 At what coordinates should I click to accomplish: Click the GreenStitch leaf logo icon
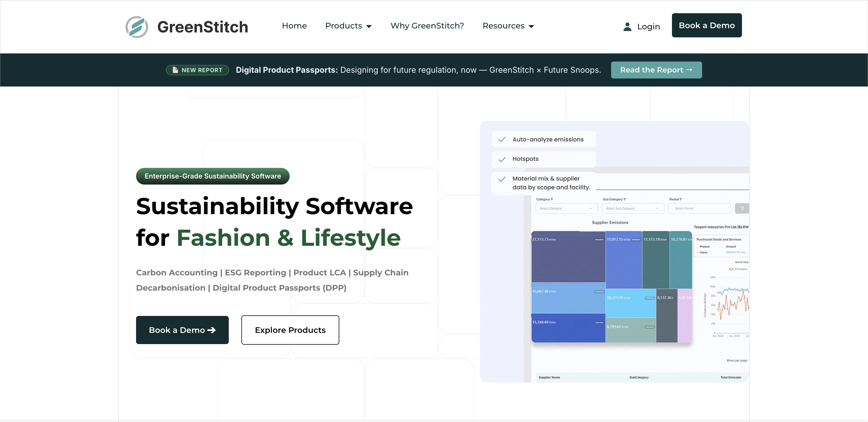[137, 27]
